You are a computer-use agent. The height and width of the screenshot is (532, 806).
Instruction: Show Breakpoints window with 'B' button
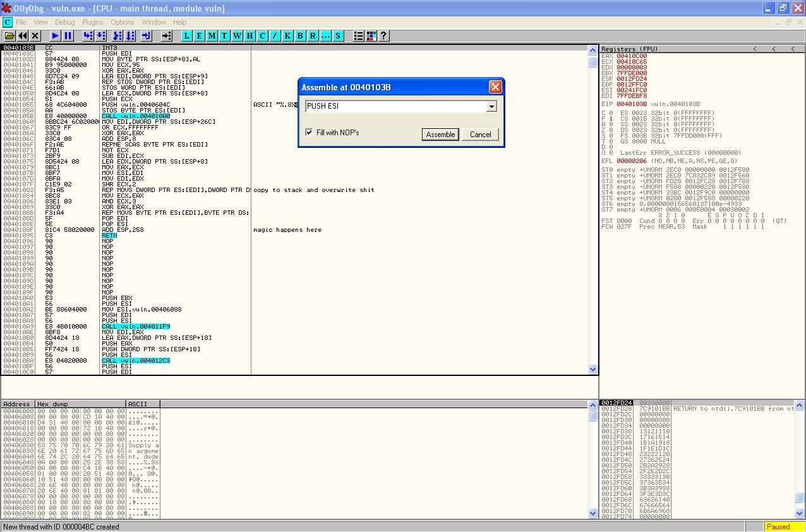(300, 36)
